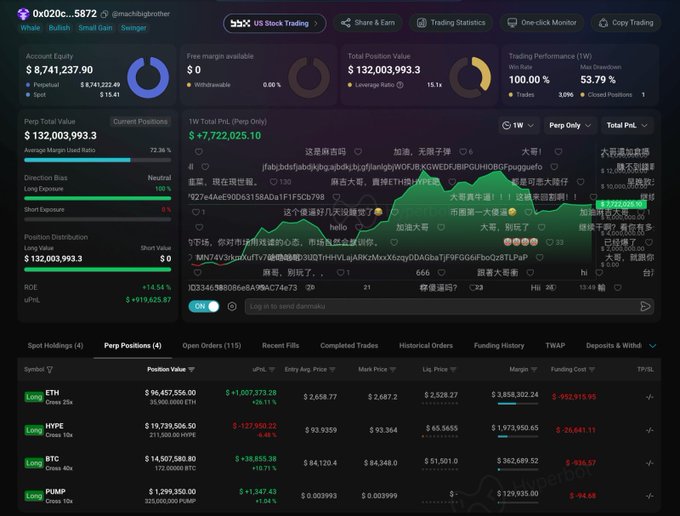Image resolution: width=680 pixels, height=516 pixels.
Task: Open the purple avatar icon beside the address
Action: click(23, 14)
